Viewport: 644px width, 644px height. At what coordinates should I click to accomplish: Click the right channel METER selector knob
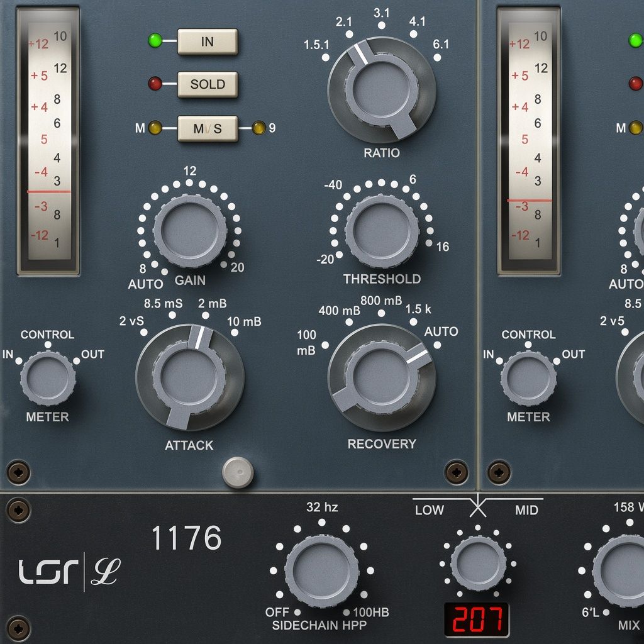pyautogui.click(x=528, y=378)
